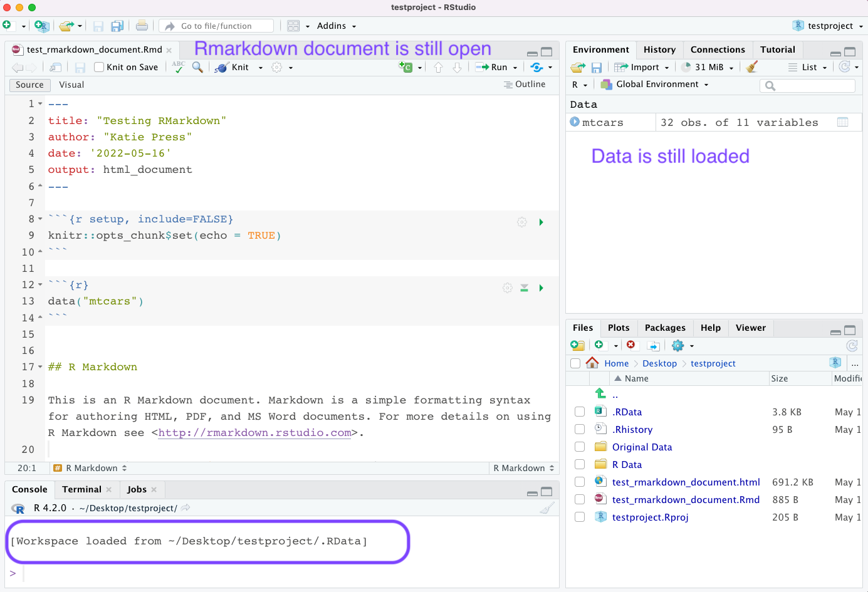Switch to the History tab
This screenshot has width=868, height=592.
point(659,49)
